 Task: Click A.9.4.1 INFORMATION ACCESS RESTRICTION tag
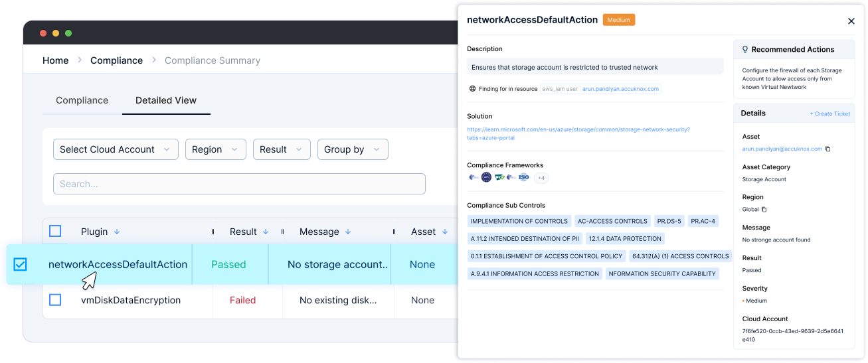535,273
